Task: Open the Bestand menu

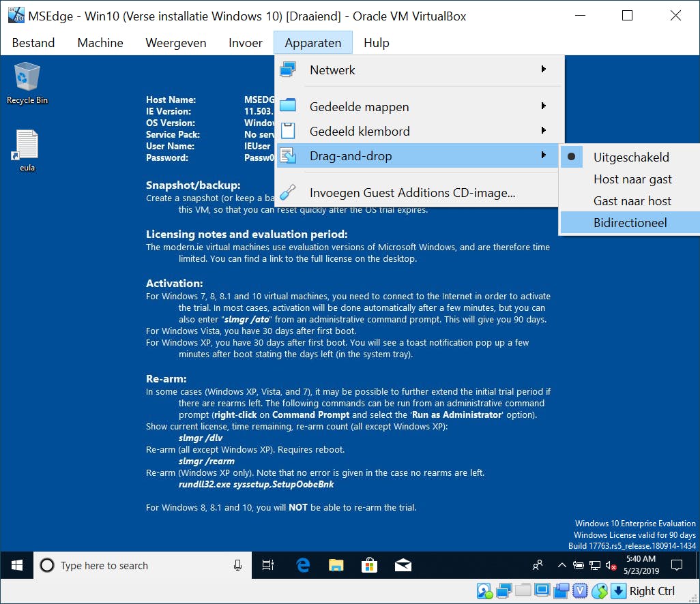Action: point(33,43)
